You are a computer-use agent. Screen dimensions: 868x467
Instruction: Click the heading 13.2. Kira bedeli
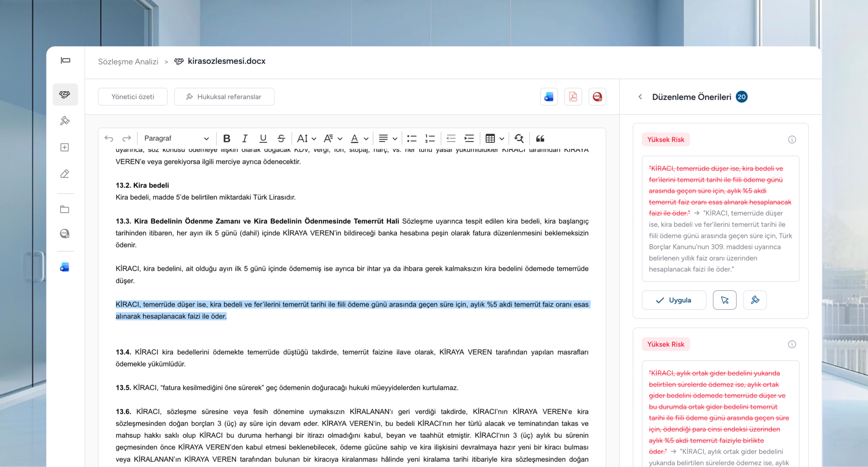click(x=142, y=185)
